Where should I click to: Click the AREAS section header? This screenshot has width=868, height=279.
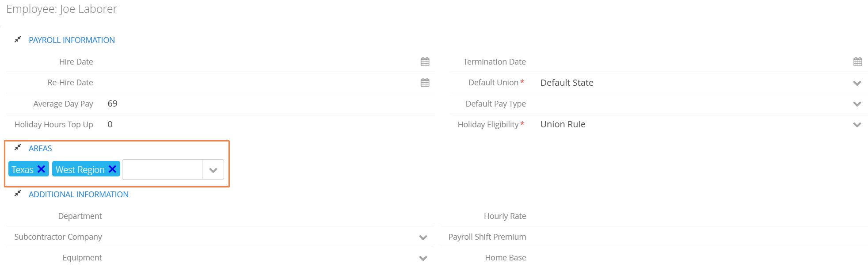click(x=40, y=149)
